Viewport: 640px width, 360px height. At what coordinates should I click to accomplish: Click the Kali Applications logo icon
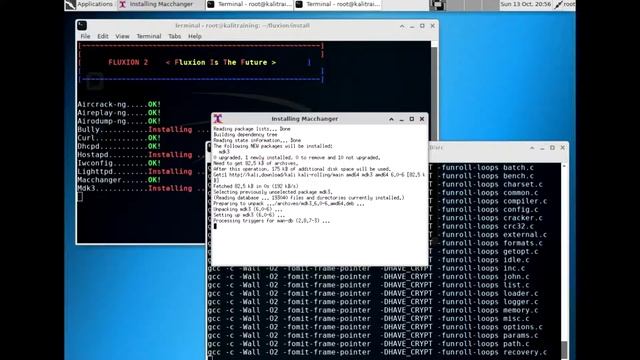tap(71, 4)
